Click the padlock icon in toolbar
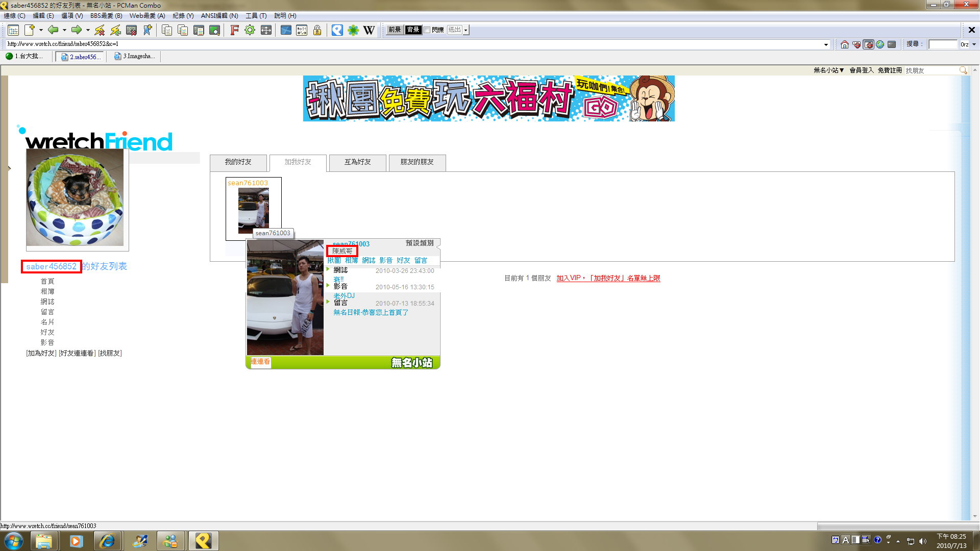Screen dimensions: 980x551 pyautogui.click(x=317, y=30)
